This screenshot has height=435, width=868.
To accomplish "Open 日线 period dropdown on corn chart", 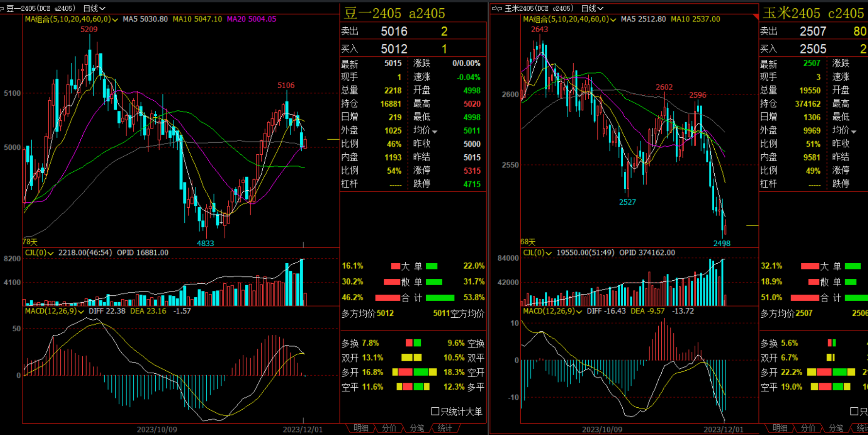I will tap(592, 8).
